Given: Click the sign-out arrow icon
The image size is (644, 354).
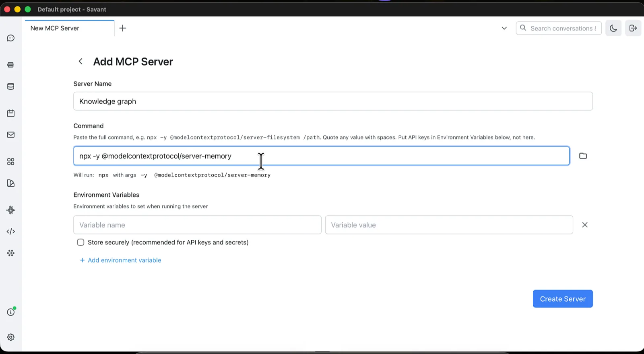Looking at the screenshot, I should 633,28.
